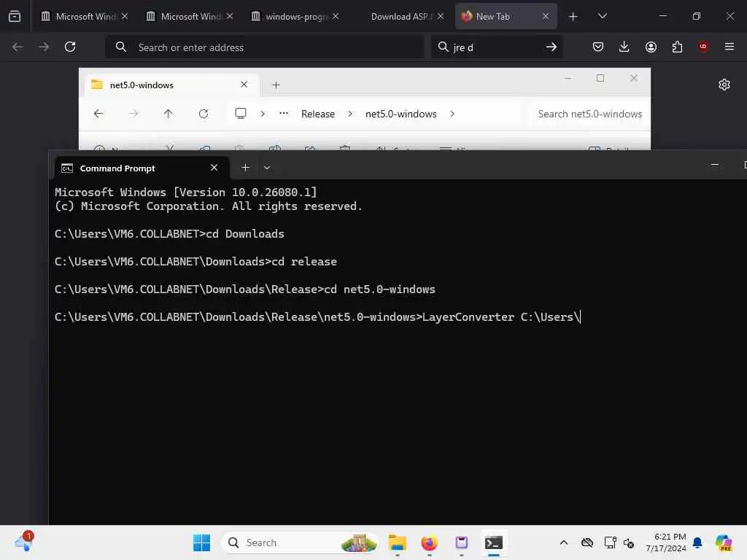Open the uBlock Origin extension icon
This screenshot has height=560, width=747.
point(703,47)
